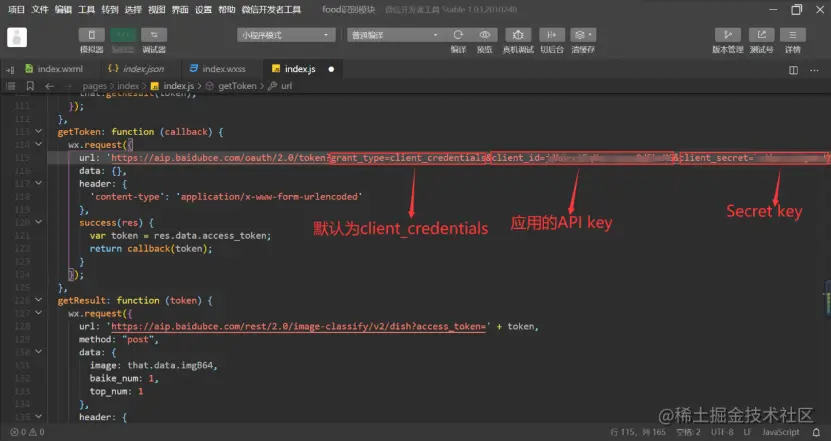Open the 普通编译 compile mode dropdown

pyautogui.click(x=394, y=35)
